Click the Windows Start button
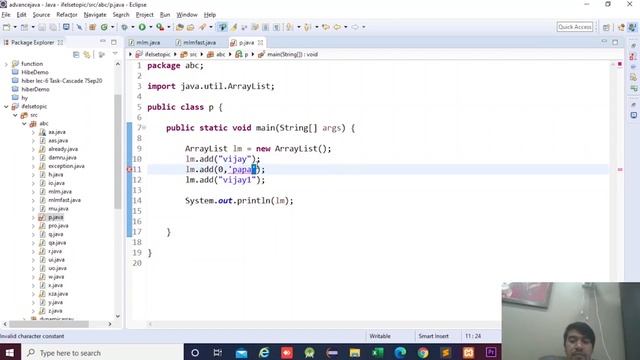Image resolution: width=640 pixels, height=360 pixels. [10, 352]
